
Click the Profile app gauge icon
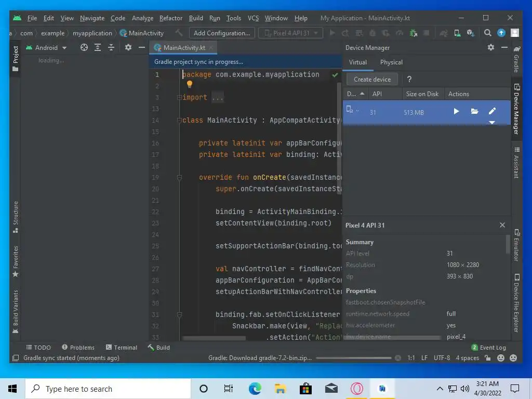point(400,33)
